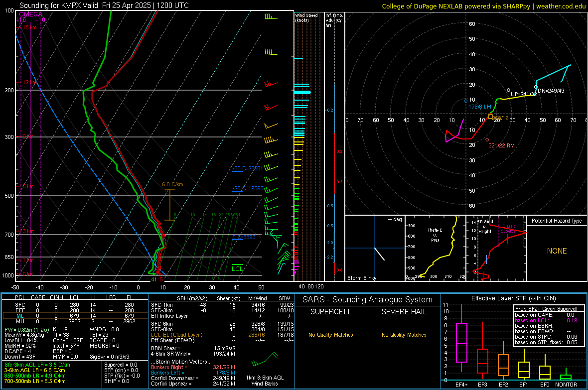Viewport: 588px width, 390px height.
Task: Click the '6.8 C/km' lapse rate label
Action: pos(172,184)
